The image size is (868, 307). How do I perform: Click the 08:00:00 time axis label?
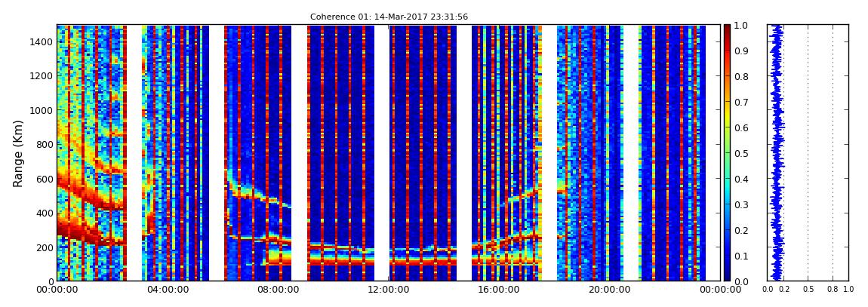tap(279, 289)
